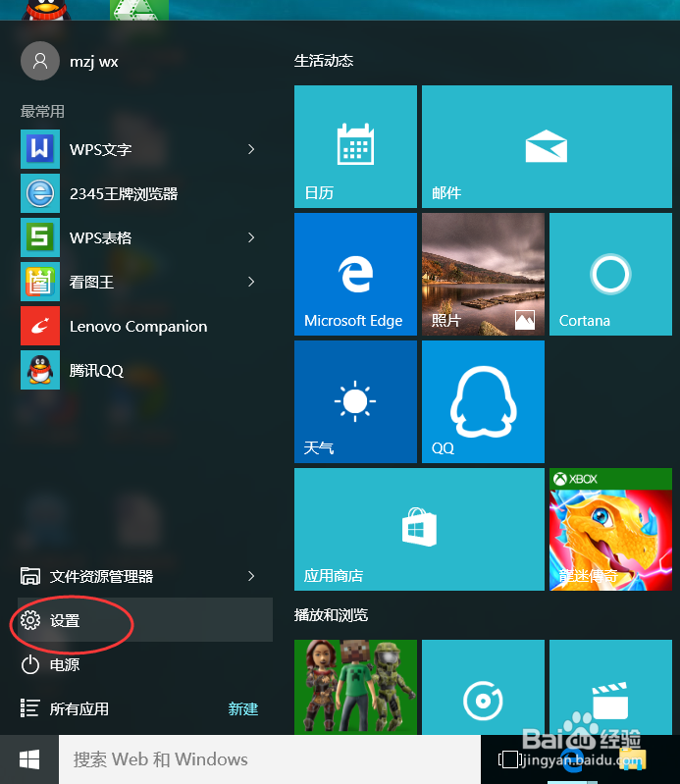This screenshot has width=680, height=784.
Task: Open the WPS文字 app icon
Action: point(40,149)
